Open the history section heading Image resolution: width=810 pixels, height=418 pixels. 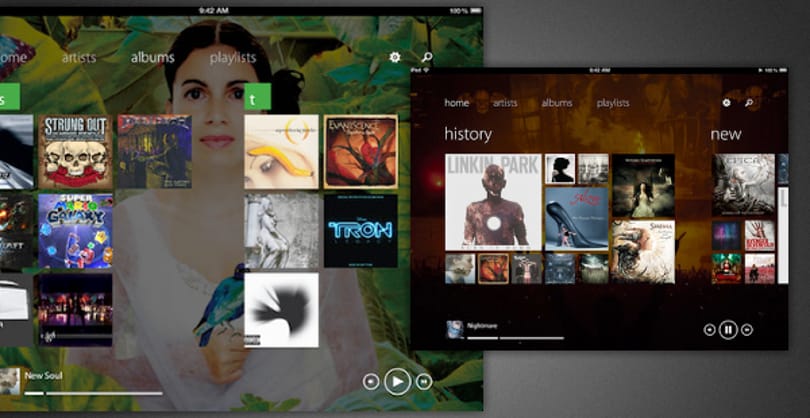coord(468,134)
